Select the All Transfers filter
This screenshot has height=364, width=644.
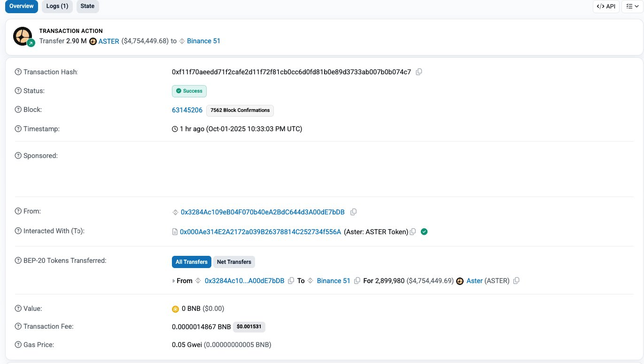(191, 261)
